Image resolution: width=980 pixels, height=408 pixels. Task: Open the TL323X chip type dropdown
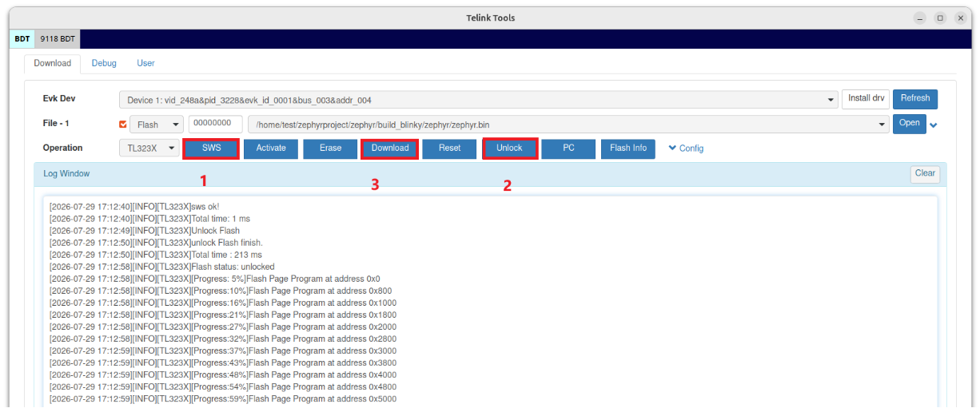coord(149,149)
